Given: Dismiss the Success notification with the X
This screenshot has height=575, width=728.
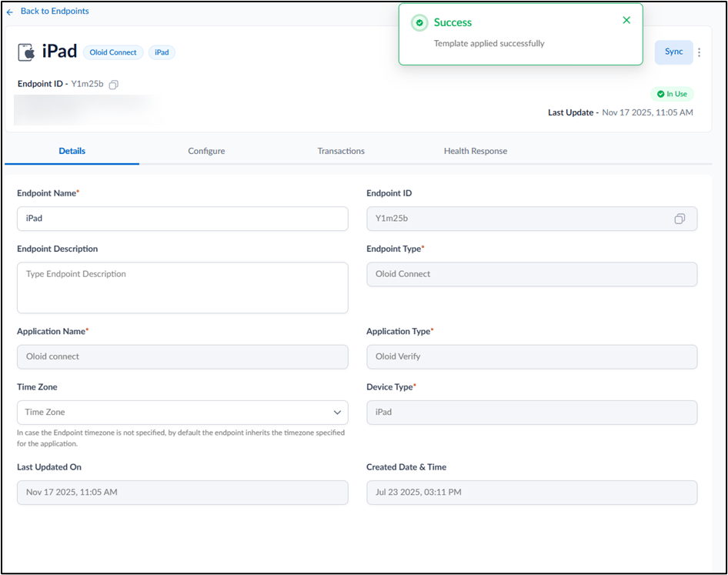Looking at the screenshot, I should pyautogui.click(x=626, y=20).
